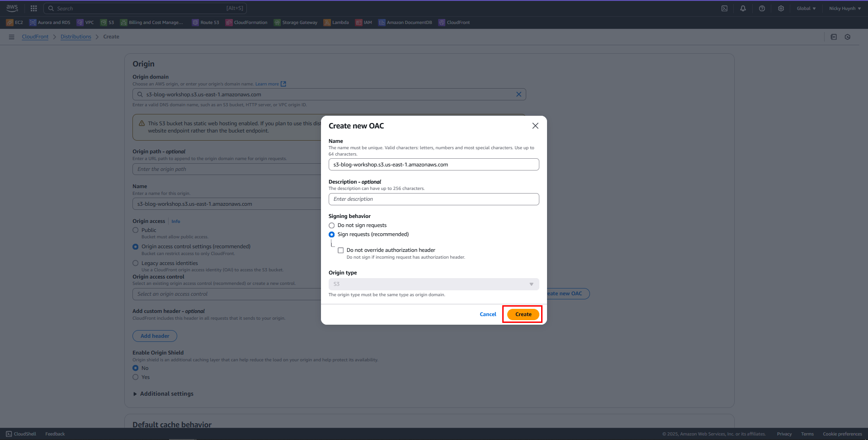Viewport: 868px width, 440px height.
Task: Click the OAC Description input field
Action: tap(434, 199)
